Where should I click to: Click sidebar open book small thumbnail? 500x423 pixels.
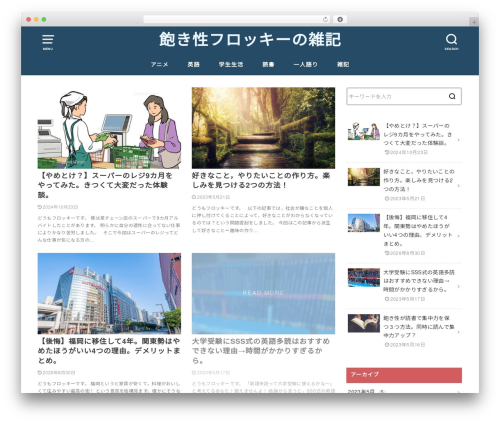pyautogui.click(x=364, y=323)
